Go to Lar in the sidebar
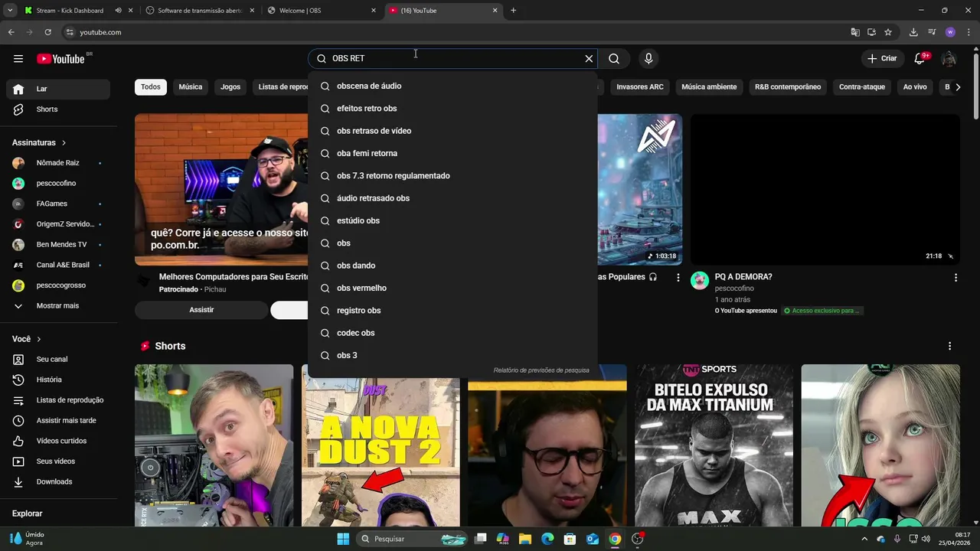 tap(58, 89)
